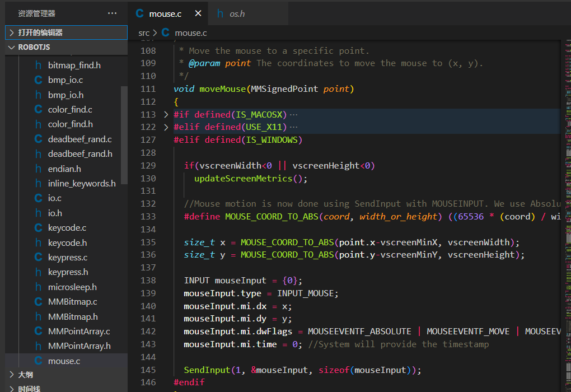Unfold the USE_X11 code block at line 122
Screen dimensions: 571x392
click(166, 127)
